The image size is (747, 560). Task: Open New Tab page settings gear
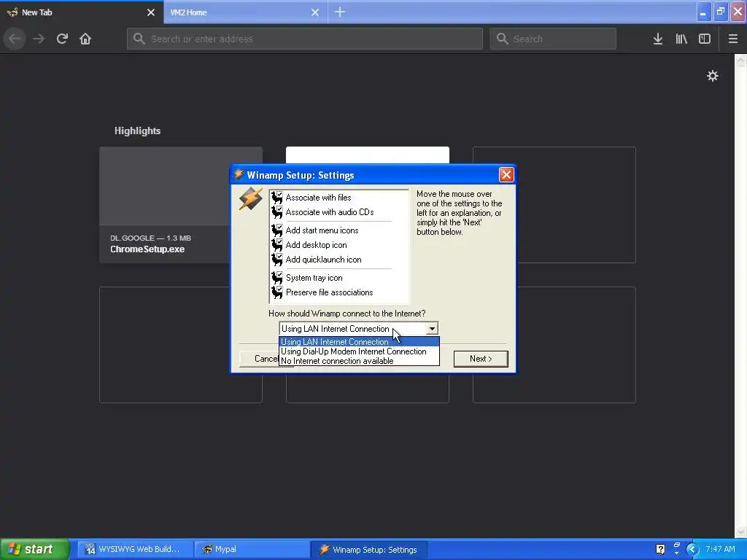pos(712,76)
